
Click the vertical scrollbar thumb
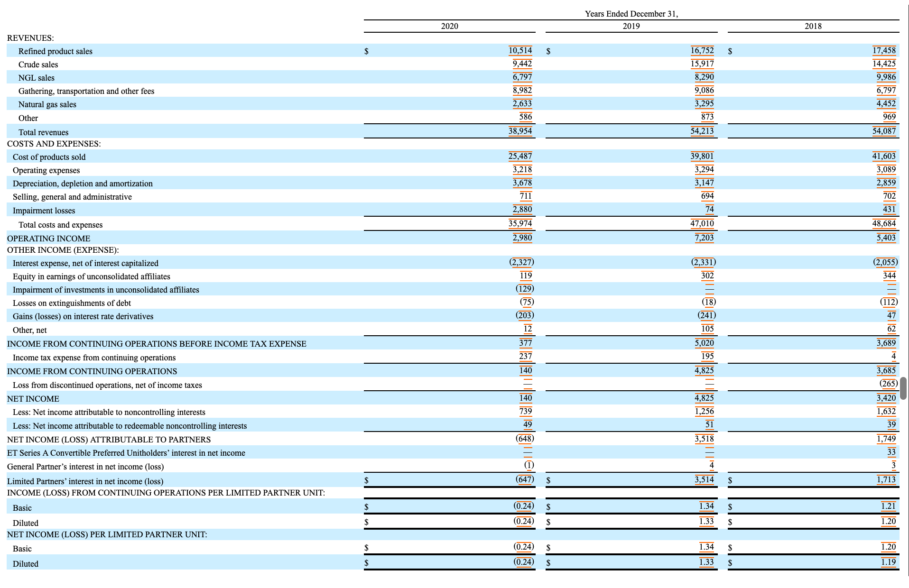click(x=903, y=388)
